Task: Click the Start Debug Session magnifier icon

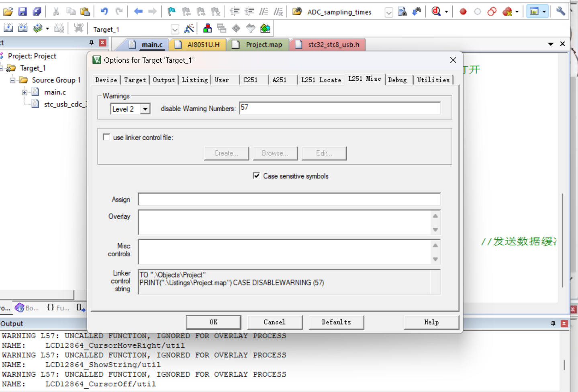Action: coord(436,12)
